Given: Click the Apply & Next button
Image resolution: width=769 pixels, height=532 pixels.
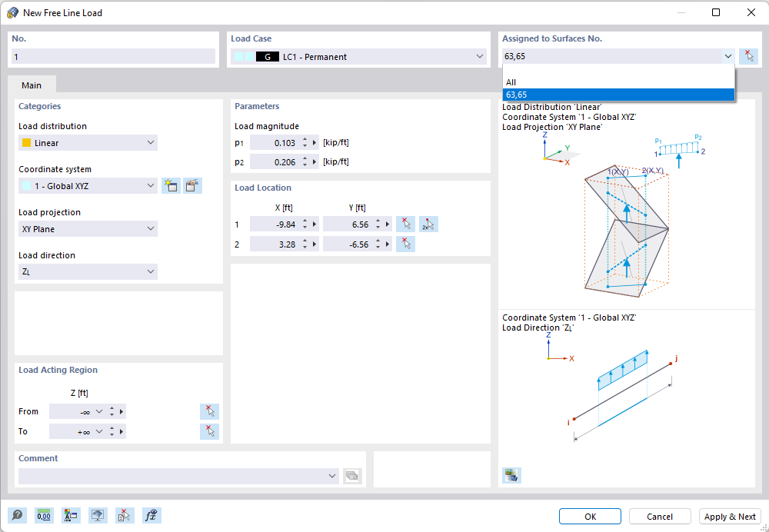Looking at the screenshot, I should click(730, 517).
